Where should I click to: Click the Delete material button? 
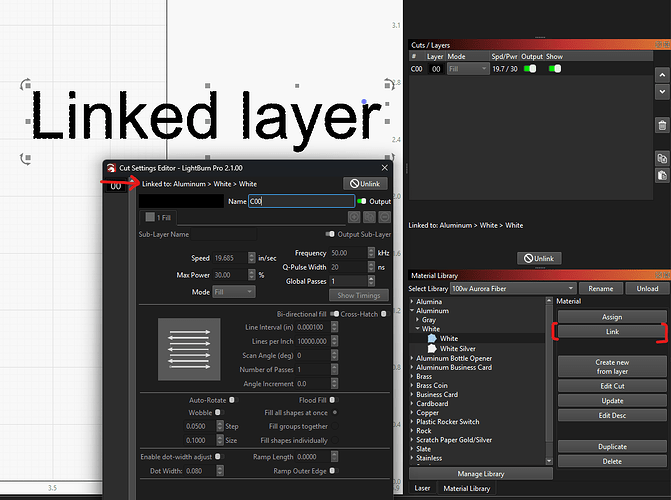click(x=612, y=461)
